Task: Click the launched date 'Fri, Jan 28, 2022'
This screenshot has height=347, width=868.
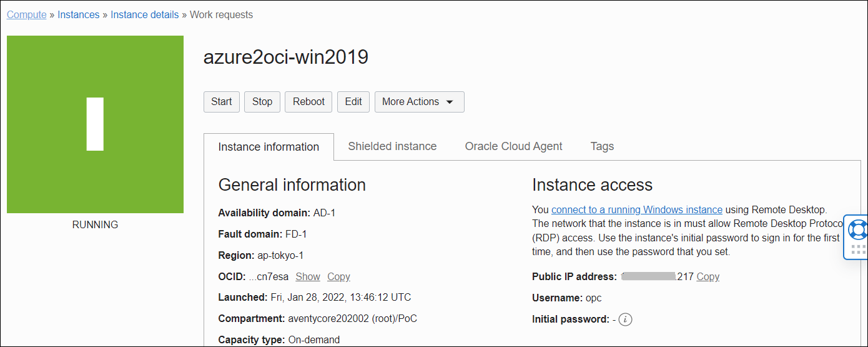Action: coord(308,297)
